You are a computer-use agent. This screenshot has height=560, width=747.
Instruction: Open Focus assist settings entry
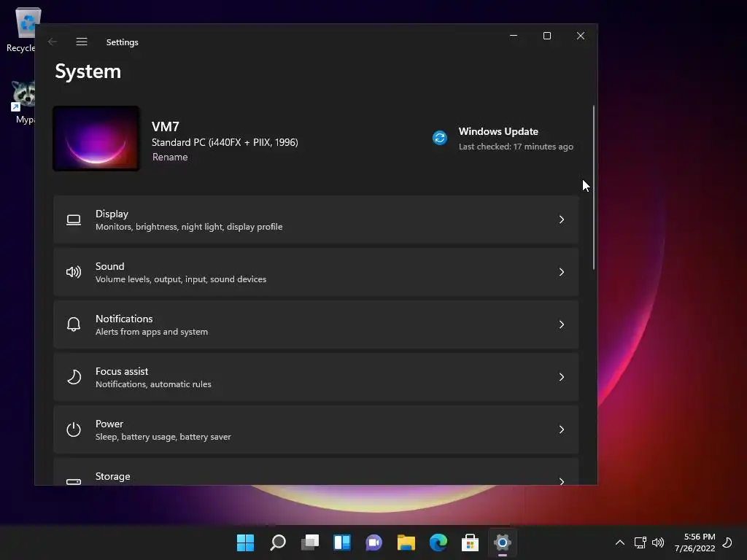click(x=316, y=377)
